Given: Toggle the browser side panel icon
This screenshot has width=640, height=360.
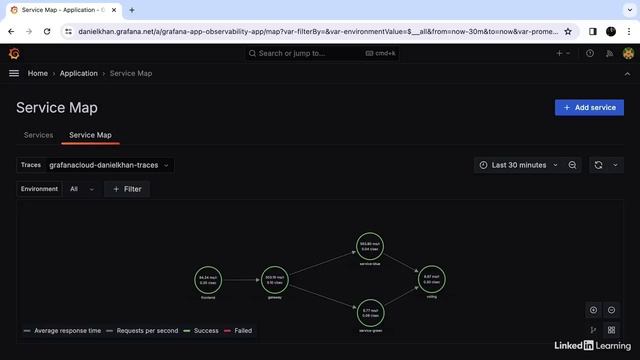Looking at the screenshot, I should [593, 31].
